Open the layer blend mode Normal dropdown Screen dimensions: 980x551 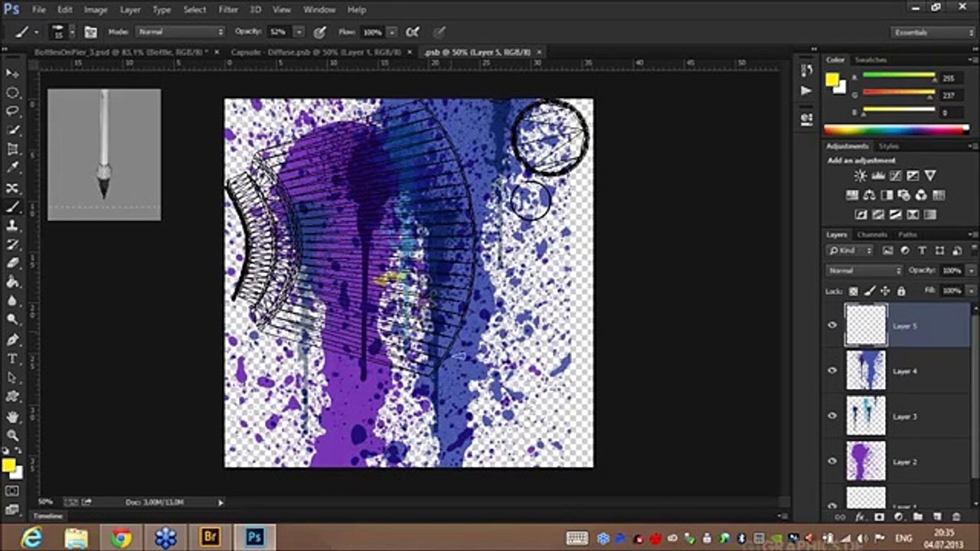tap(865, 270)
